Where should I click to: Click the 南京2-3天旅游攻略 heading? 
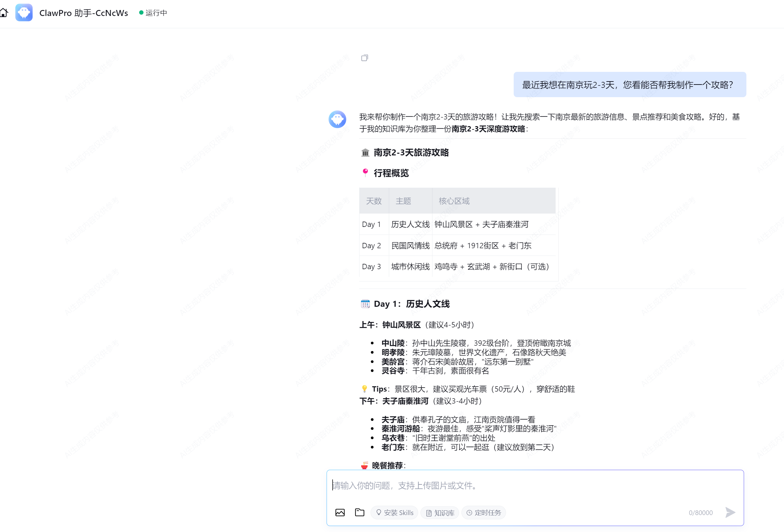click(x=411, y=152)
